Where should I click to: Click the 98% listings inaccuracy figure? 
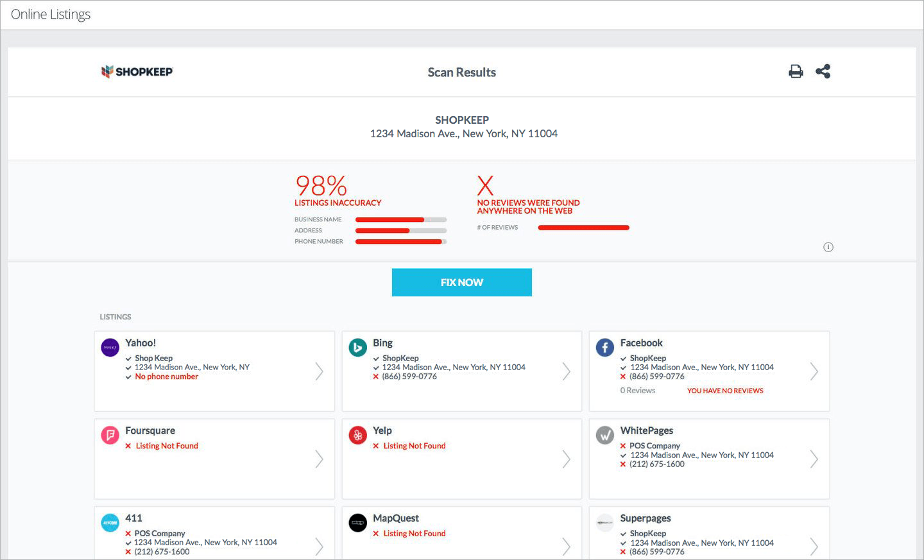click(x=321, y=186)
